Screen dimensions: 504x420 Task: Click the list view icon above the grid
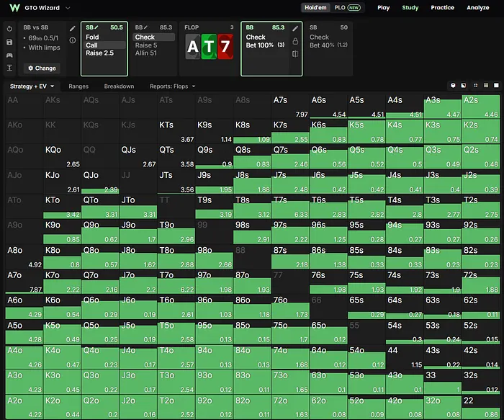pyautogui.click(x=486, y=85)
